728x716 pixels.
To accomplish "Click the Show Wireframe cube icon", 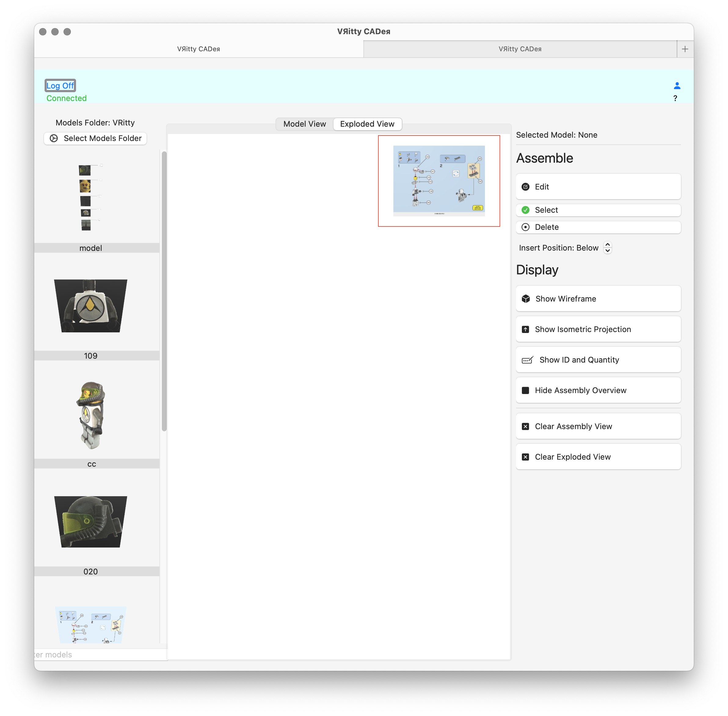I will click(x=526, y=298).
